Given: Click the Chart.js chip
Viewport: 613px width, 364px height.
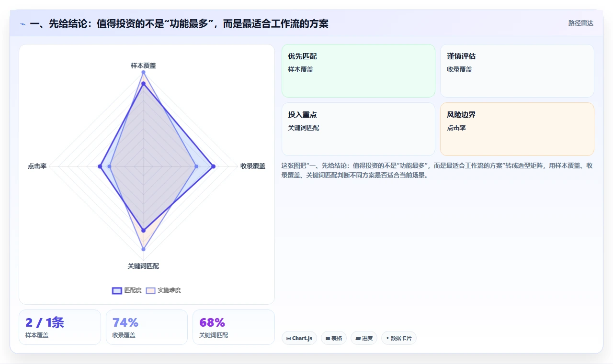Looking at the screenshot, I should [299, 338].
